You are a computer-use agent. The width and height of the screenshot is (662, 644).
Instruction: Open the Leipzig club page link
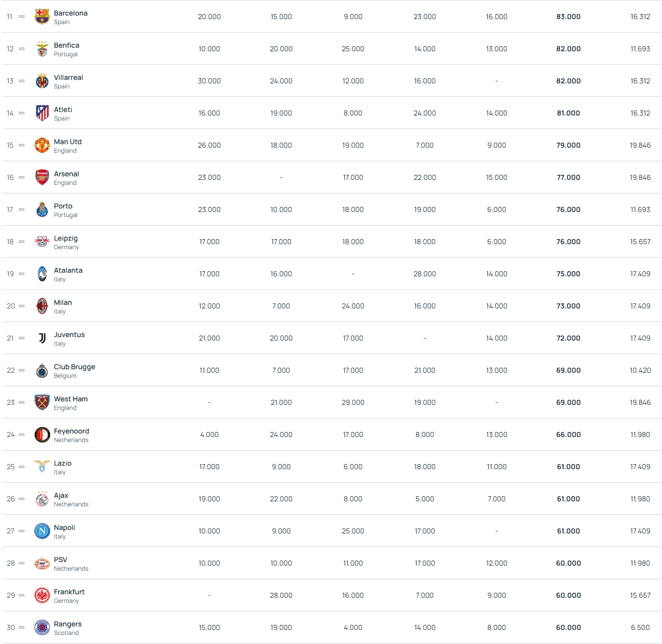[x=66, y=238]
